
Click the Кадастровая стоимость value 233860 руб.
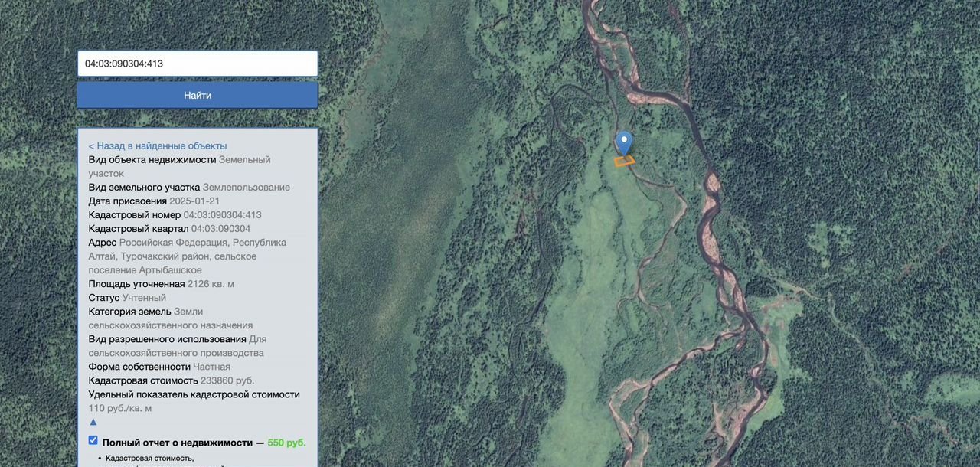click(x=227, y=380)
